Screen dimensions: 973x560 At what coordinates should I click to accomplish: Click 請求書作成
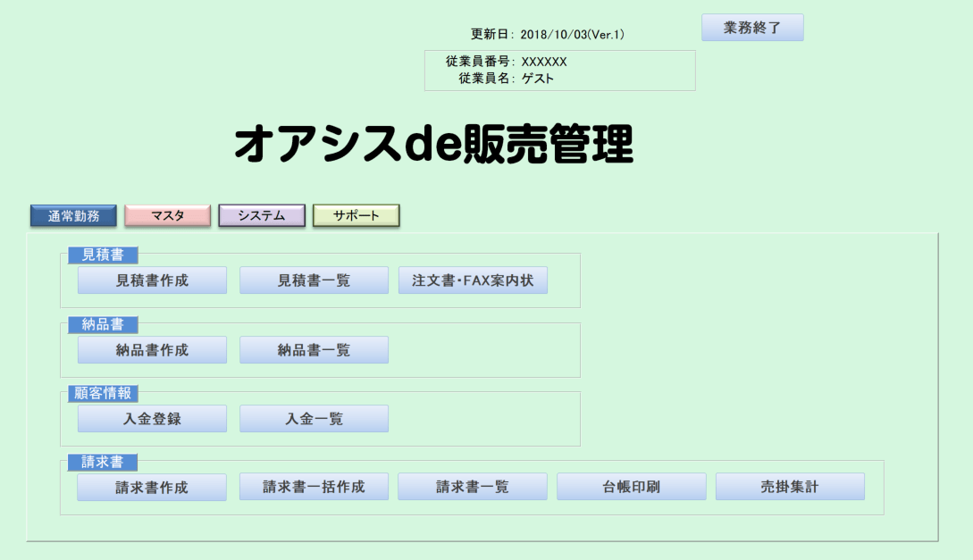click(x=152, y=488)
